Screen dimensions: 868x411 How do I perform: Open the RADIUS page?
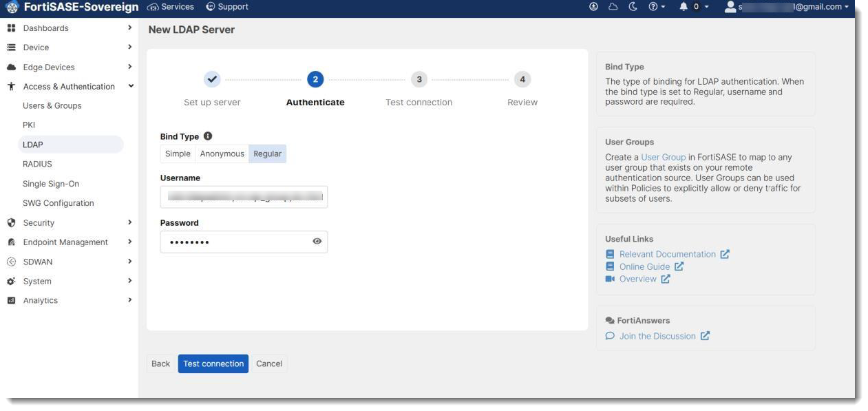click(37, 164)
